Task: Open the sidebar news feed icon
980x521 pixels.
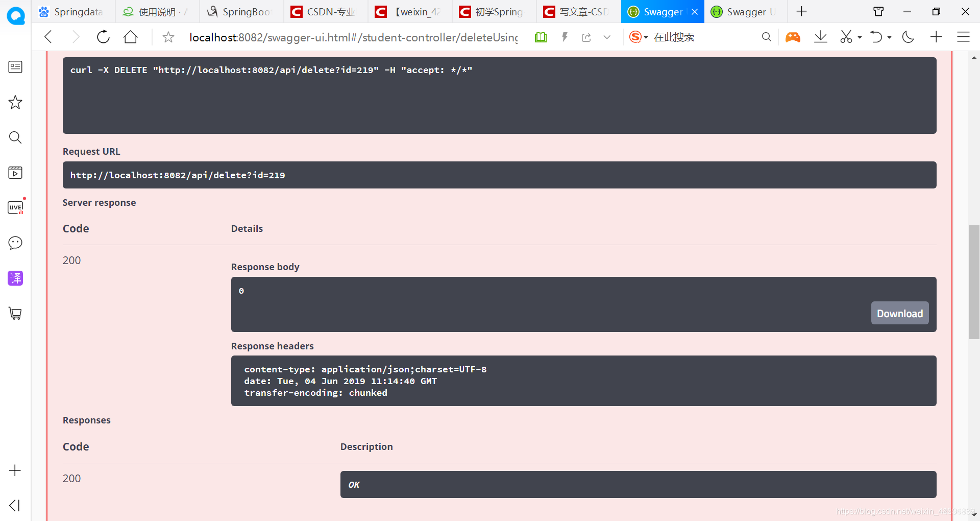Action: click(15, 67)
